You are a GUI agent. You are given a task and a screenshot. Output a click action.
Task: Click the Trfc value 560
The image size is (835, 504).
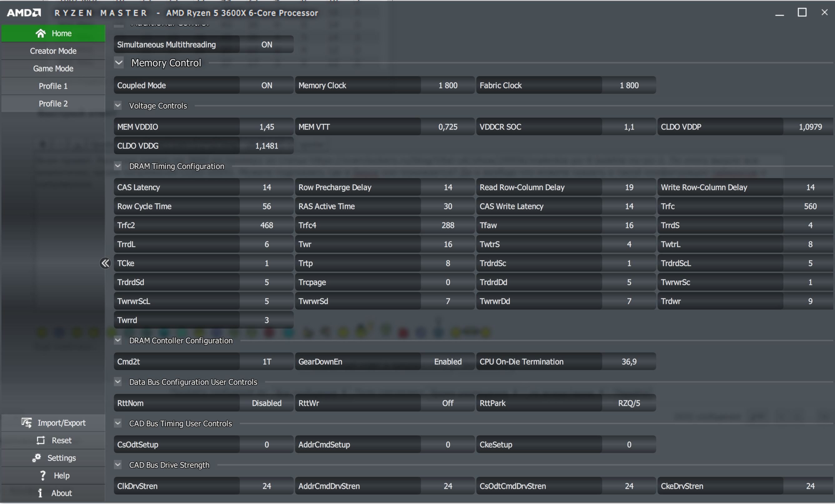point(808,206)
